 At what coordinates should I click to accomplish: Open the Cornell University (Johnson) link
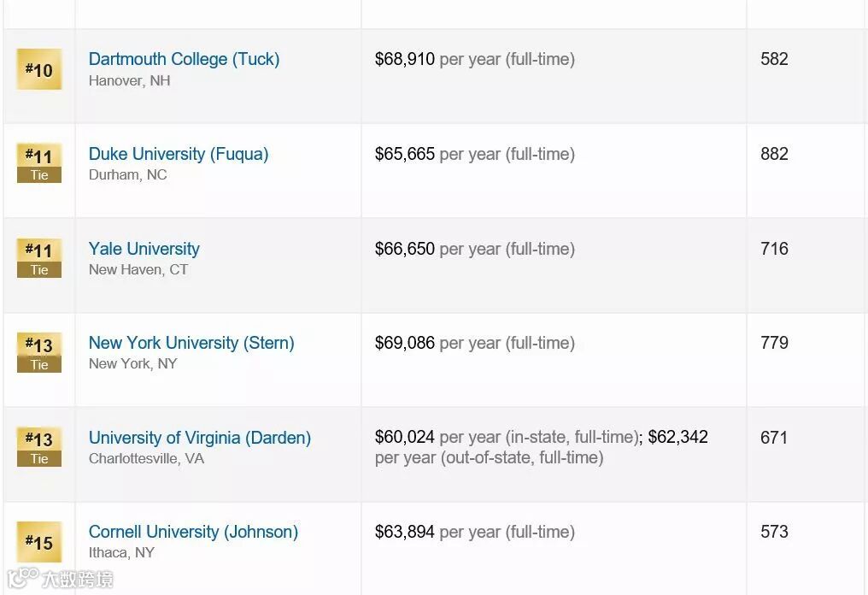(x=193, y=532)
